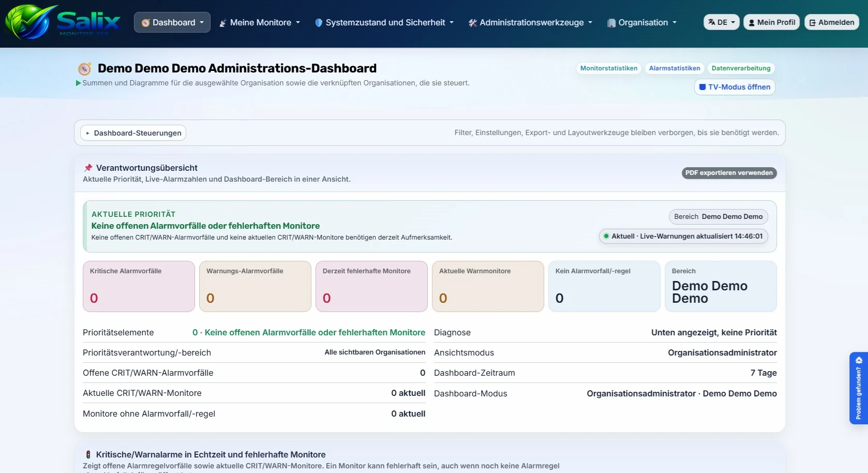Click the '7 Tage' Dashboard-Zeitraum value

(764, 373)
